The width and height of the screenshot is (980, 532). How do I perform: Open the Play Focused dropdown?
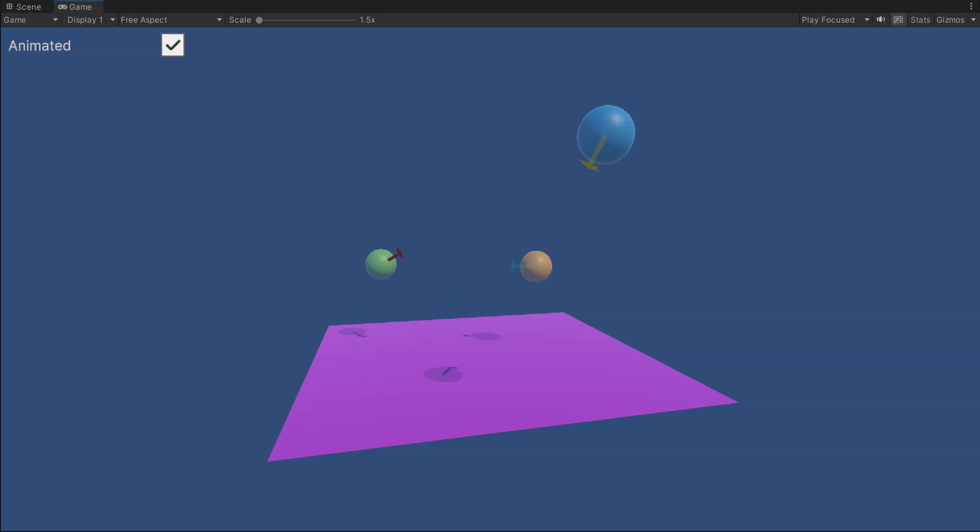pos(835,20)
